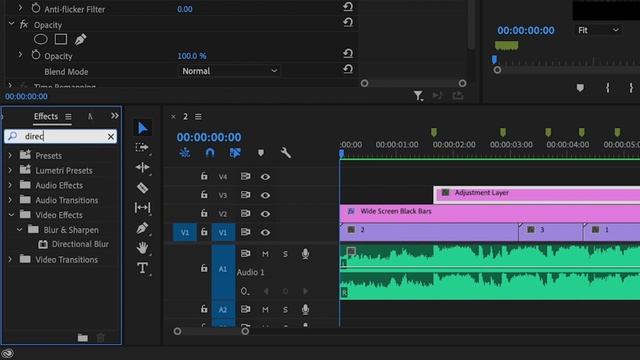Viewport: 640px width, 360px height.
Task: Open sequence 2 panel menu
Action: (198, 117)
